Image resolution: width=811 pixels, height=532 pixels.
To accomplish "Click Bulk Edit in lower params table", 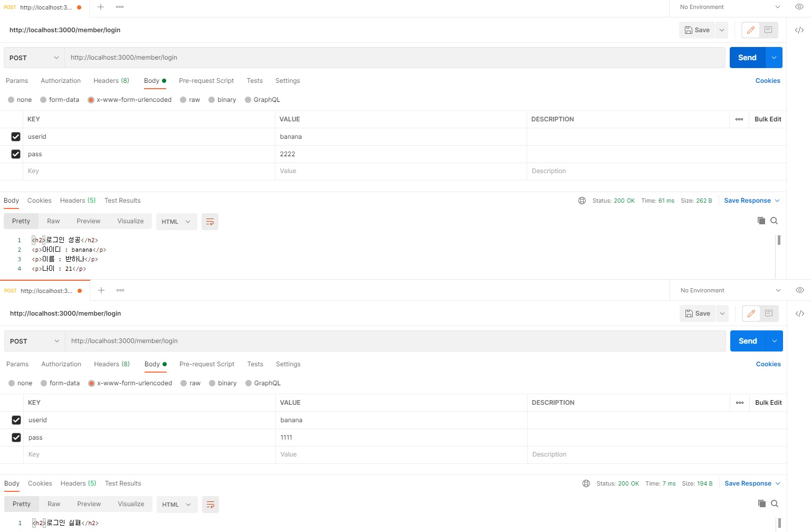I will 768,403.
